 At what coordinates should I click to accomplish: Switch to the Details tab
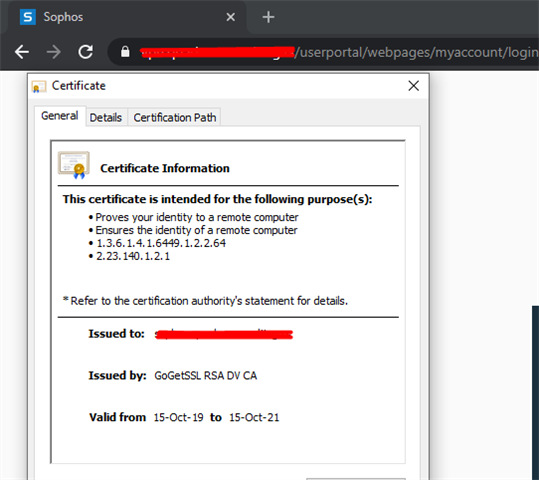[106, 118]
